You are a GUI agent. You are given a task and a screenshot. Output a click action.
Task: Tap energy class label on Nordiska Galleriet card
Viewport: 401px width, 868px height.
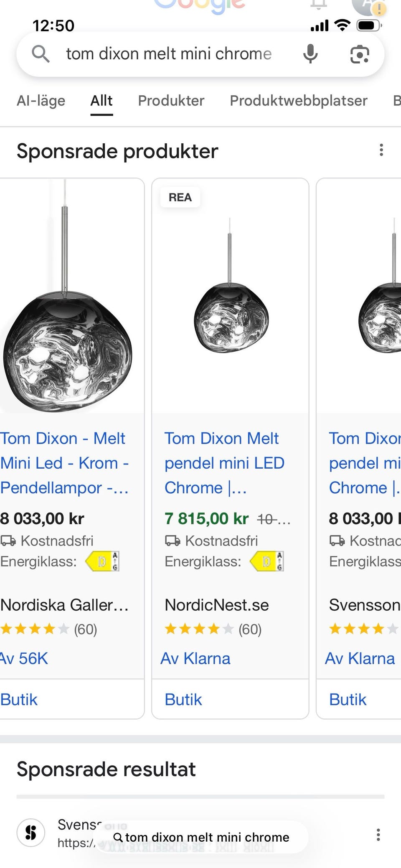click(102, 561)
